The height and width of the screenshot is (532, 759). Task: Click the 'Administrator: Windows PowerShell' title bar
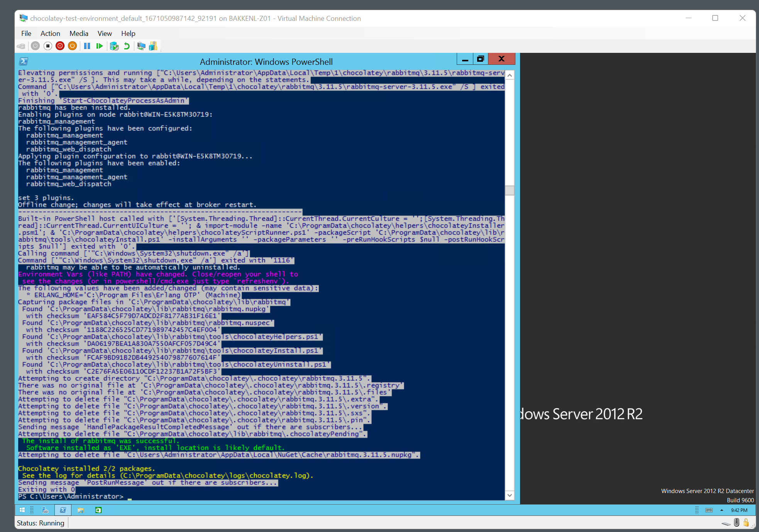[x=266, y=62]
